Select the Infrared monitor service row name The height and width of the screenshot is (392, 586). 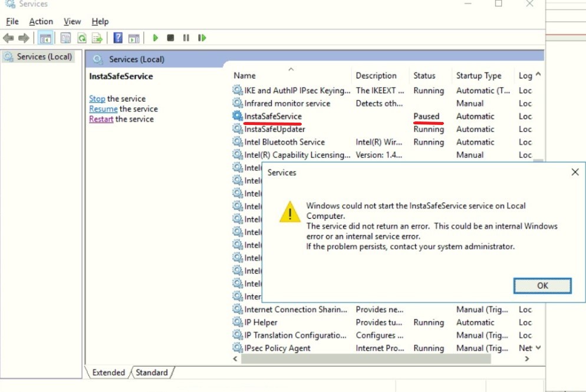point(287,103)
